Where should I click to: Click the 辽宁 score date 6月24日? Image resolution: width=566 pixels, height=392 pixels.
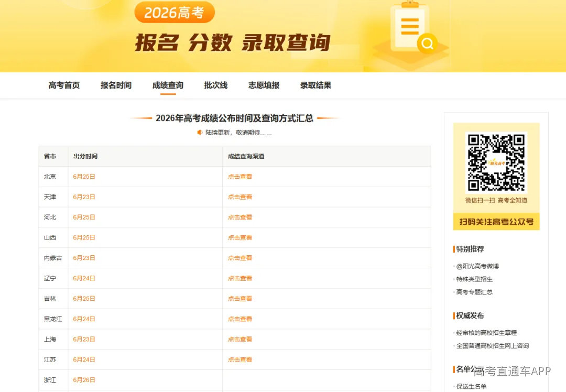pyautogui.click(x=84, y=278)
